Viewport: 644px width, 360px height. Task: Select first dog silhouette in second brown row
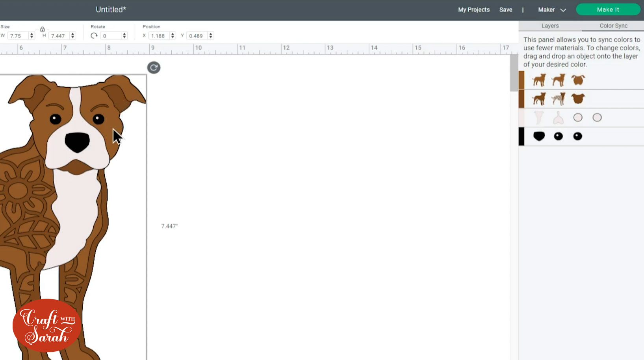point(539,99)
